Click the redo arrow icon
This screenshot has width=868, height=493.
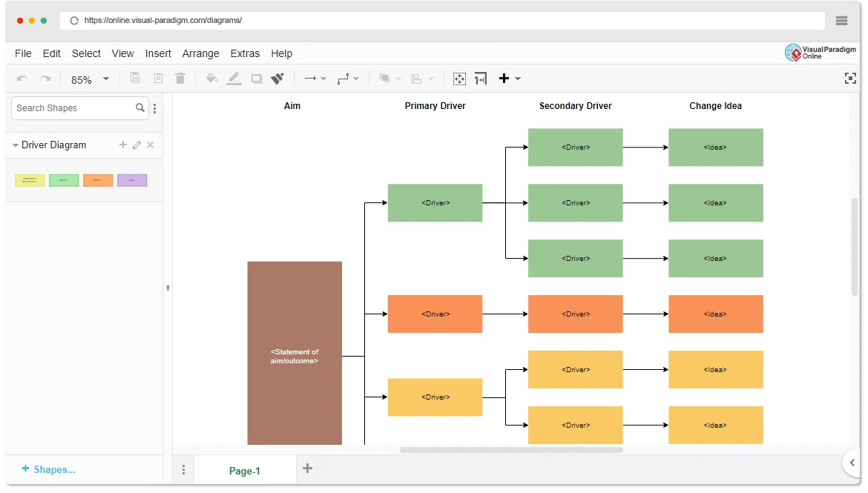tap(45, 79)
